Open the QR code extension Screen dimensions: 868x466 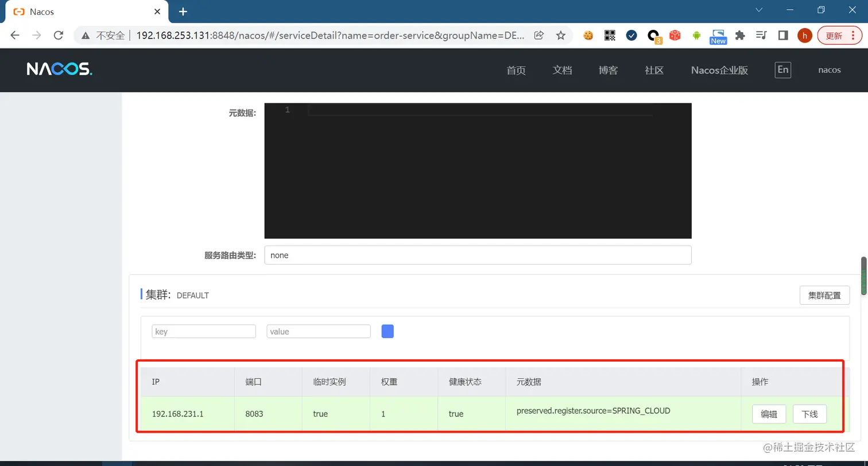tap(610, 36)
